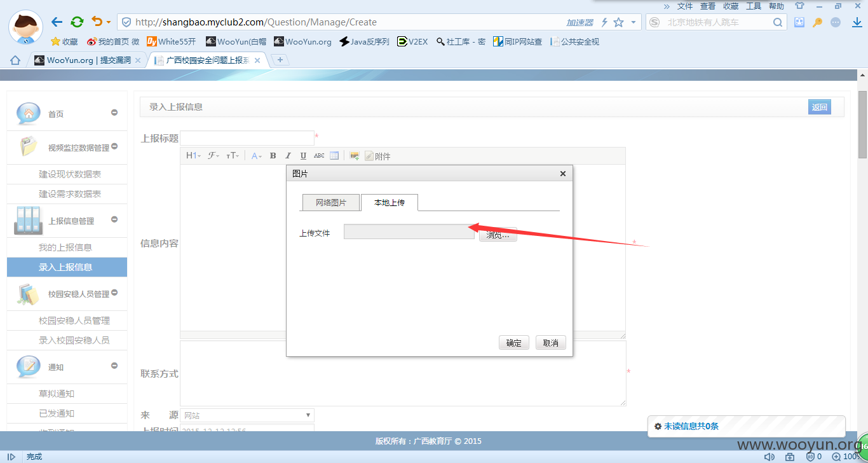Open the address bar history dropdown arrow
Screen dimensions: 868x463
coord(634,22)
